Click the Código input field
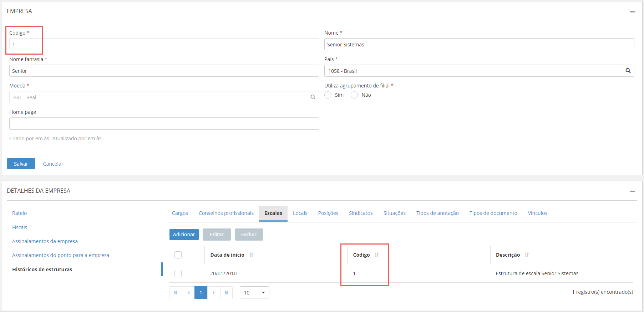The image size is (644, 312). coord(164,44)
